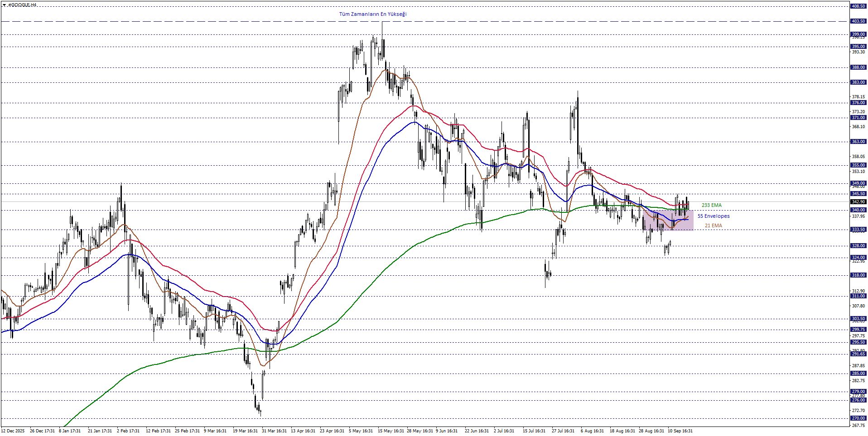This screenshot has width=868, height=436.
Task: Click the 358.05 price scale value
Action: pyautogui.click(x=858, y=157)
